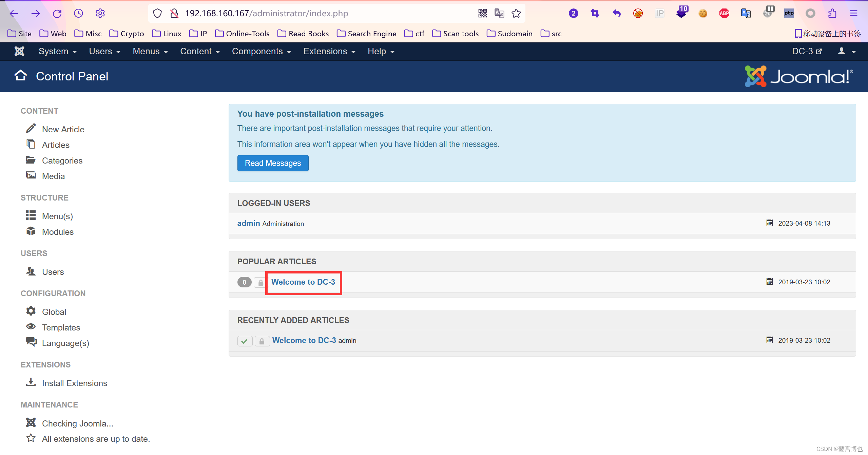Open Media via its image icon
Viewport: 868px width, 455px height.
31,175
